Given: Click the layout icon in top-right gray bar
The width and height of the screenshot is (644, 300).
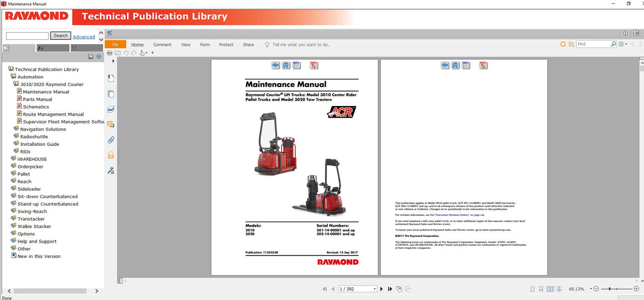Looking at the screenshot, I should [x=636, y=33].
